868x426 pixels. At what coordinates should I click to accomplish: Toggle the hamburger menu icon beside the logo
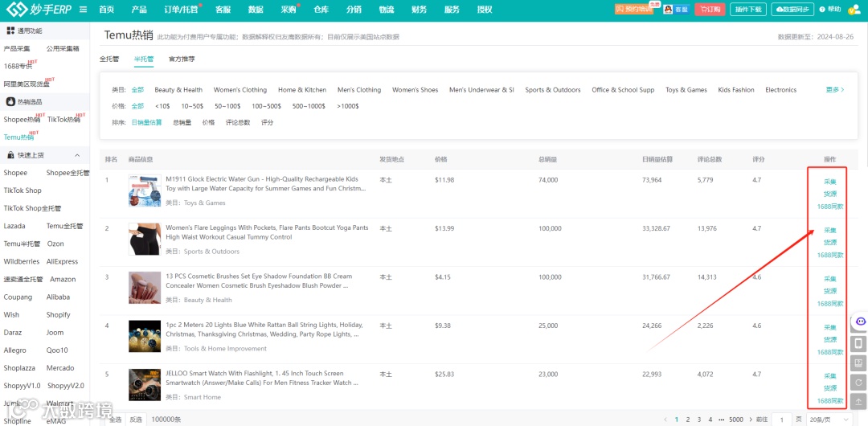[83, 10]
